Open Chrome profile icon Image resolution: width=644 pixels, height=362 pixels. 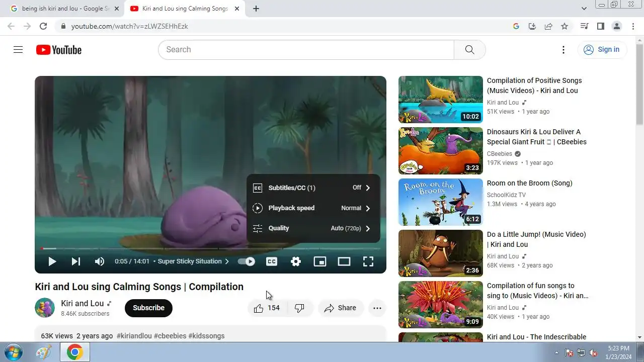pyautogui.click(x=616, y=26)
